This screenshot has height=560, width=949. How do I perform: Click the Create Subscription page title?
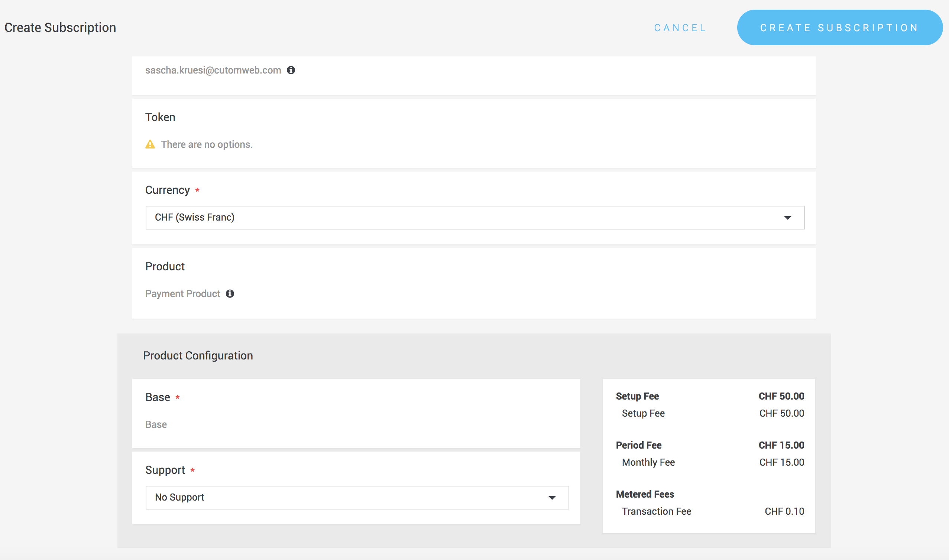[61, 27]
